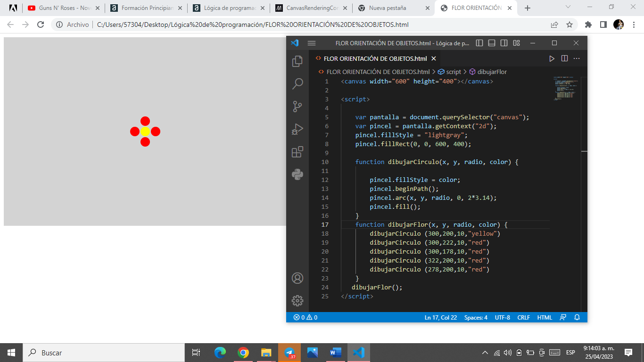The image size is (644, 362).
Task: Toggle the secondary side bar layout icon
Action: (x=504, y=43)
